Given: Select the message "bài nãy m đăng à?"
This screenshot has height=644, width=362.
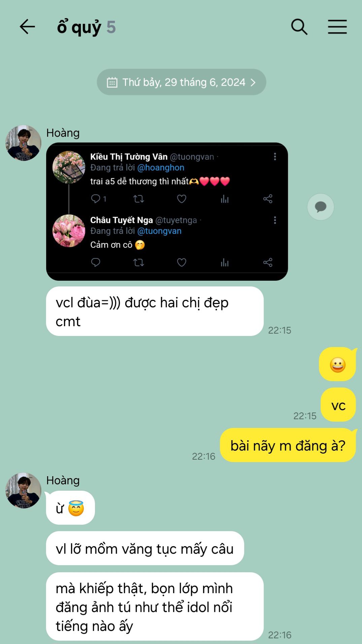Looking at the screenshot, I should pyautogui.click(x=288, y=446).
